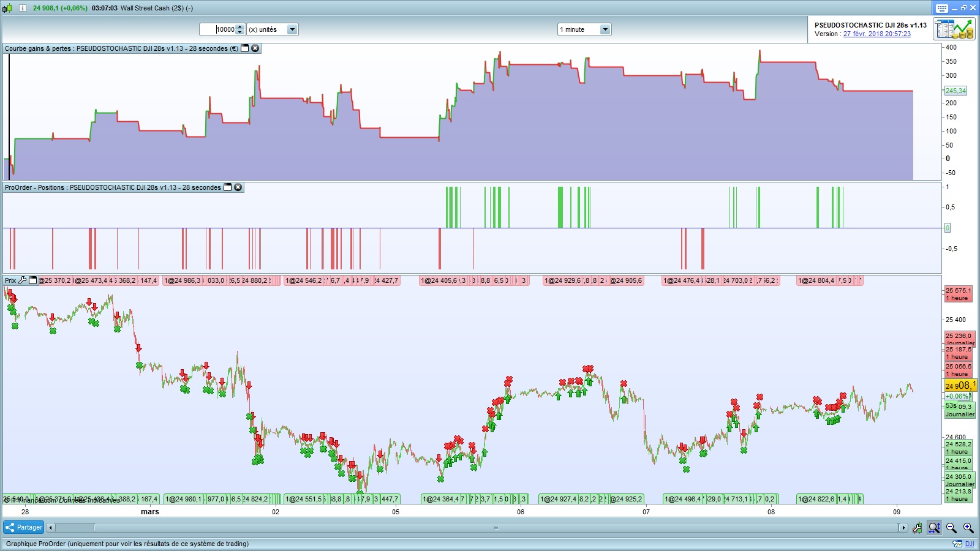Click the green 1@24 980,1 trade label
Viewport: 980px width, 551px height.
click(183, 499)
